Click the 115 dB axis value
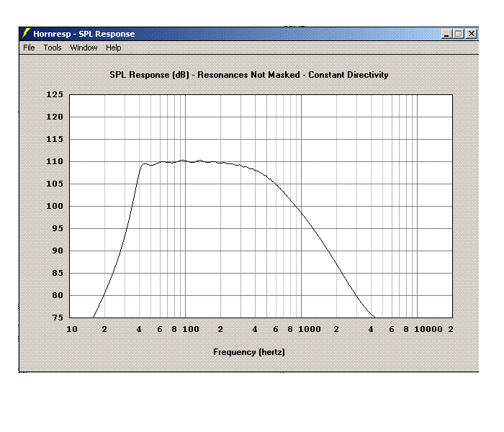Screen dimensions: 504x432 click(x=55, y=139)
